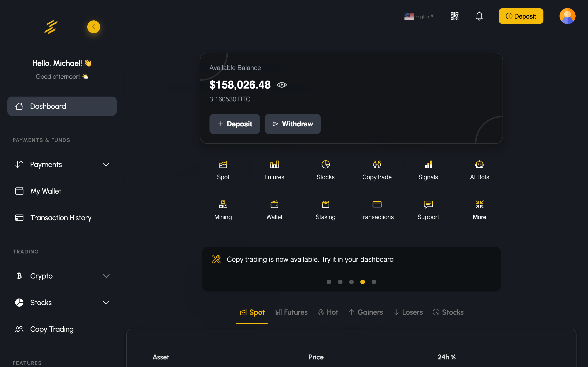Switch to the Futures market tab
Image resolution: width=588 pixels, height=367 pixels.
click(x=291, y=312)
